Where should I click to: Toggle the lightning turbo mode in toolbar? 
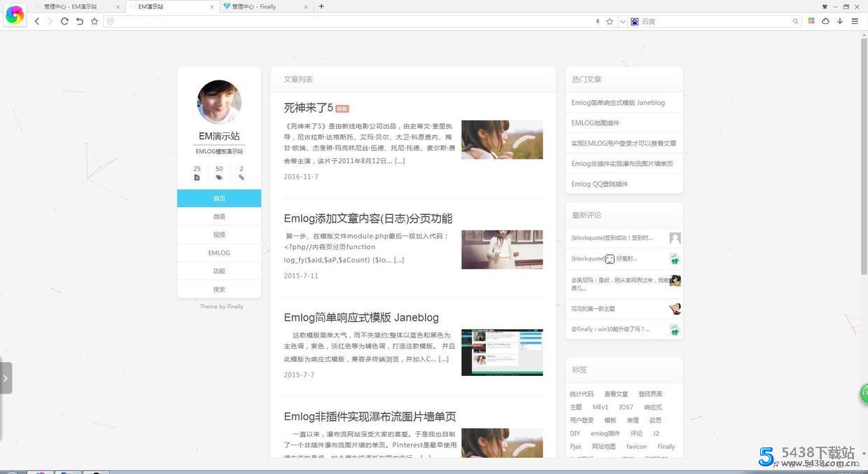pyautogui.click(x=597, y=21)
